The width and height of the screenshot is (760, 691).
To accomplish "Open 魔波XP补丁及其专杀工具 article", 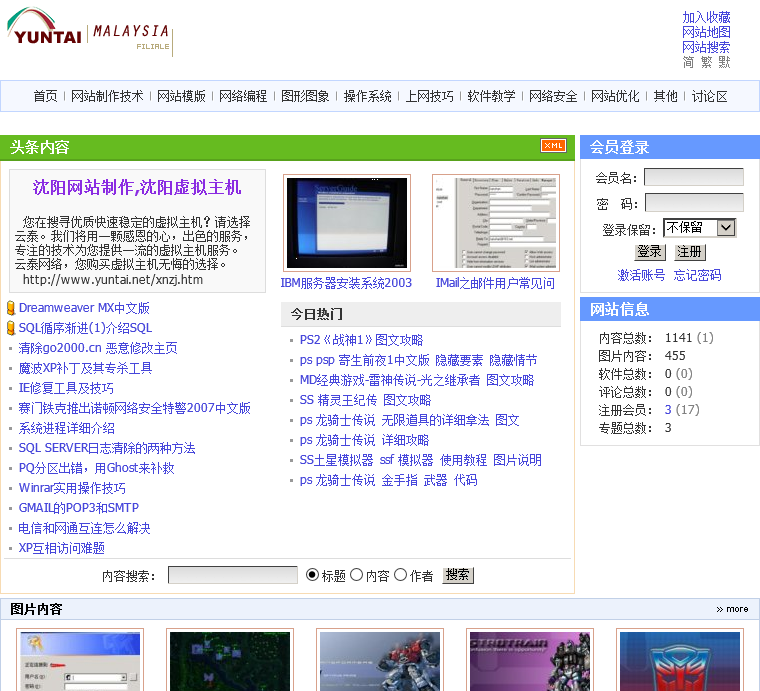I will (85, 368).
